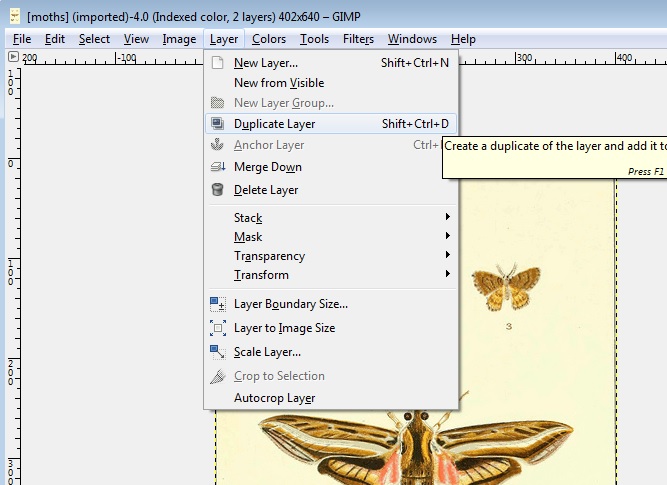Open the File menu
The image size is (667, 485).
pos(22,39)
